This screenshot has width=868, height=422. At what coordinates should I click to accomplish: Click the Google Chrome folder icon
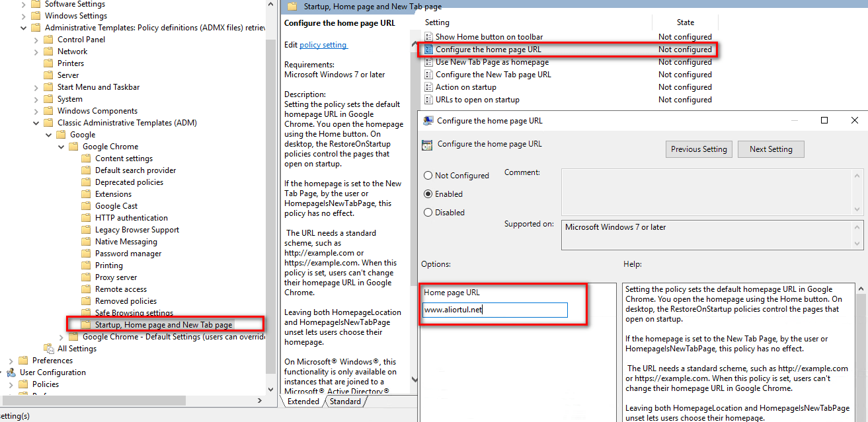73,147
